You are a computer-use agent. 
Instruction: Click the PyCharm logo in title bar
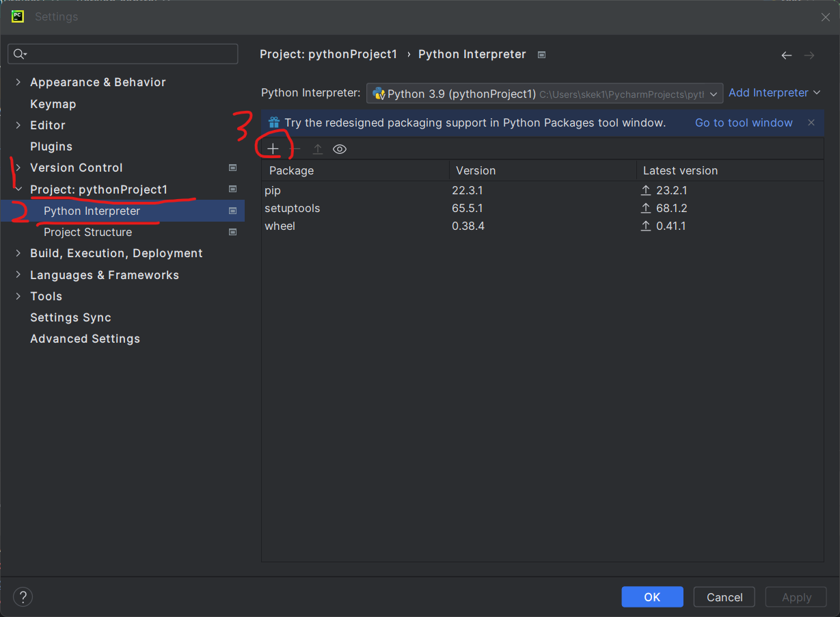18,16
